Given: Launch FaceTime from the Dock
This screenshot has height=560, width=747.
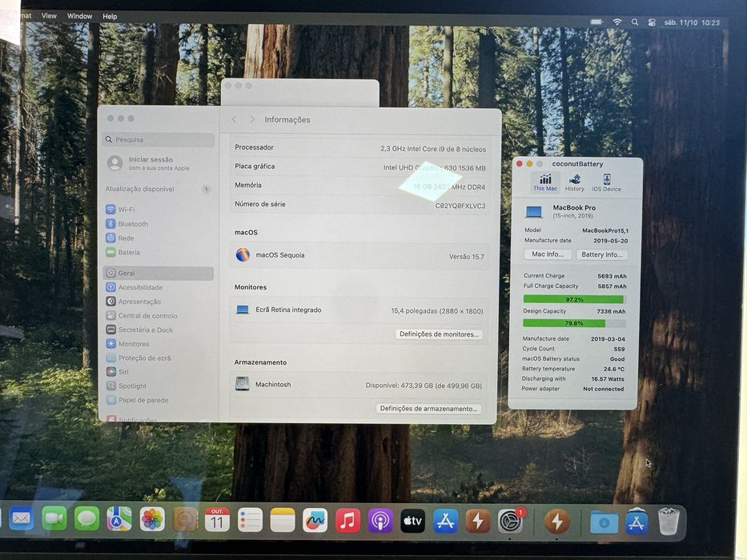Looking at the screenshot, I should tap(54, 518).
